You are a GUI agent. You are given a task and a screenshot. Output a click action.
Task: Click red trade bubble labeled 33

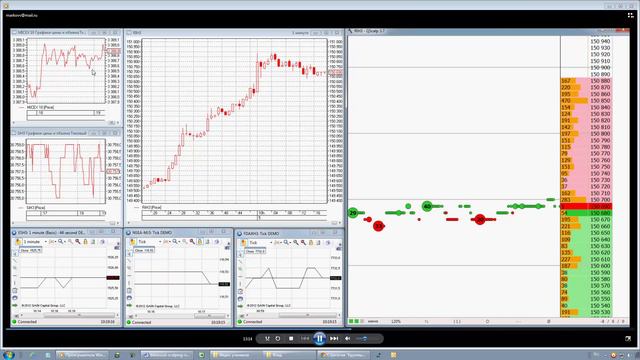point(379,226)
